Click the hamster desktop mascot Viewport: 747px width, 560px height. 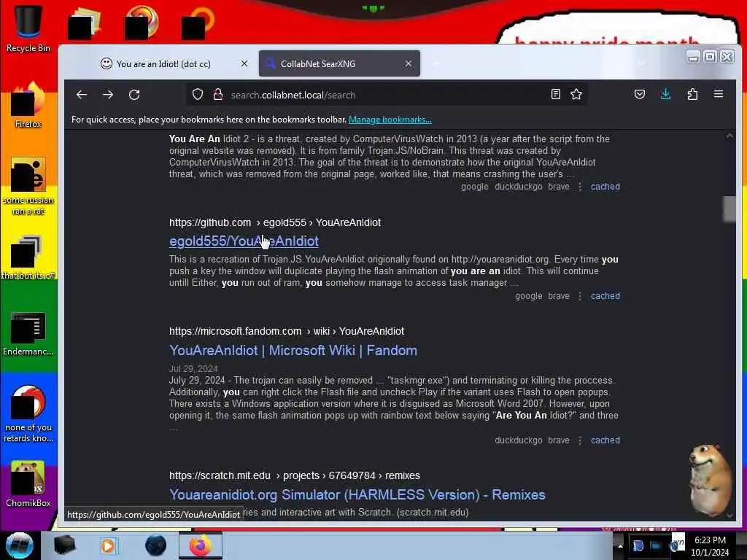(x=710, y=480)
